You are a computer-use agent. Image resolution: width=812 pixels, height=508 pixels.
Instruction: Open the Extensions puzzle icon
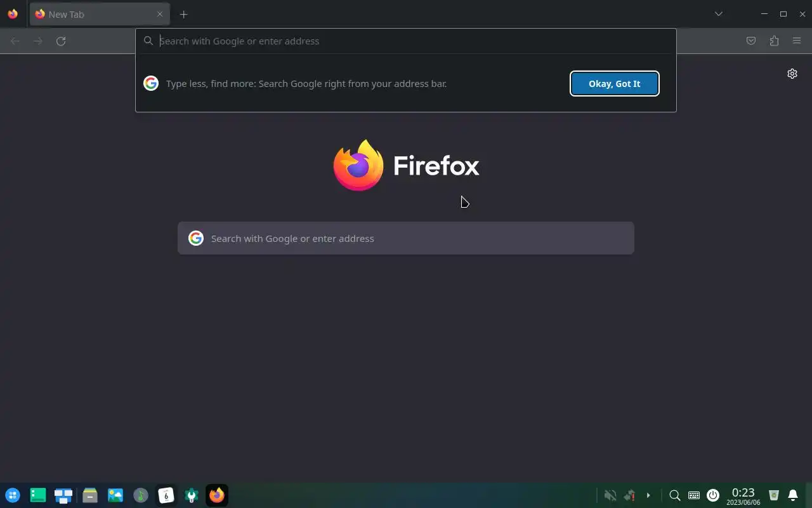coord(774,41)
